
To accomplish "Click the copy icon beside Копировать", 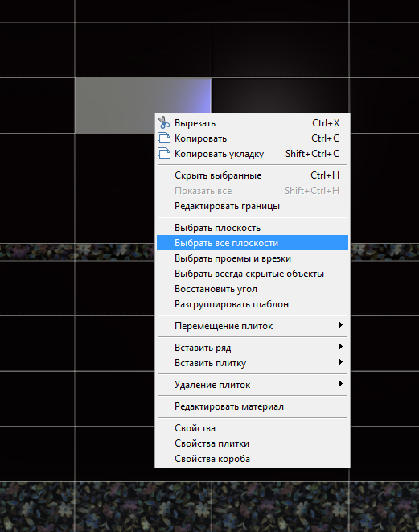I will 164,138.
